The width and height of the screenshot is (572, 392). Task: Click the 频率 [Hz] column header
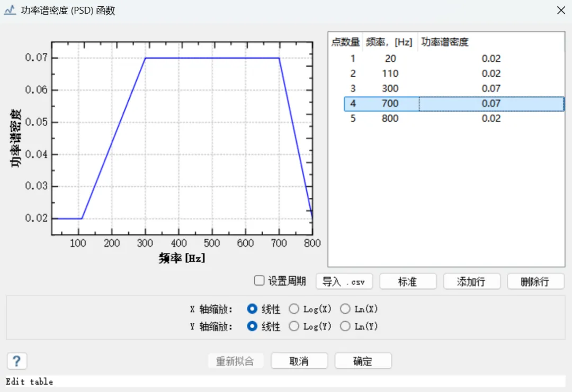tap(390, 42)
